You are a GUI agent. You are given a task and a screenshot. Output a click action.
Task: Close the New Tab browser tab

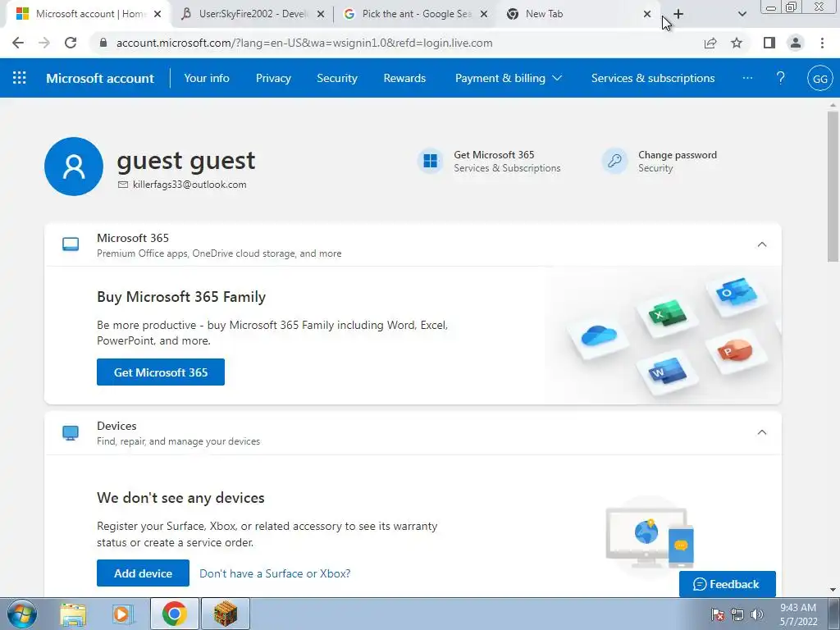(x=647, y=14)
